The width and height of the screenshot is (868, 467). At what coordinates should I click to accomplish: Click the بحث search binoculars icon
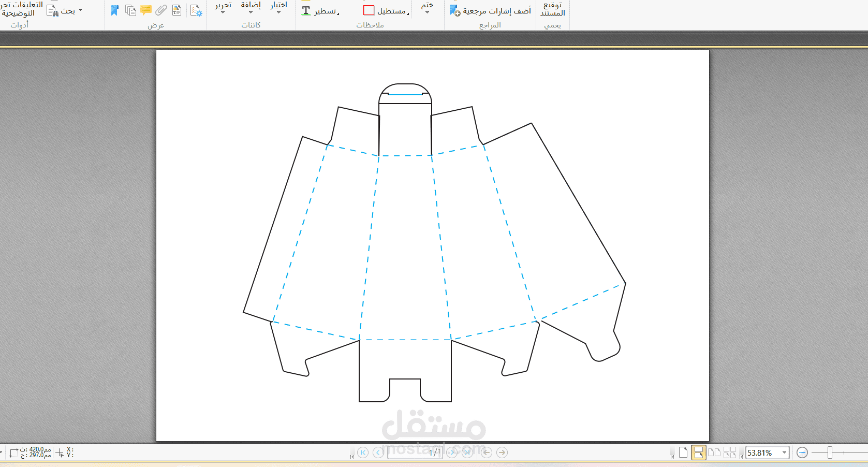(x=53, y=11)
